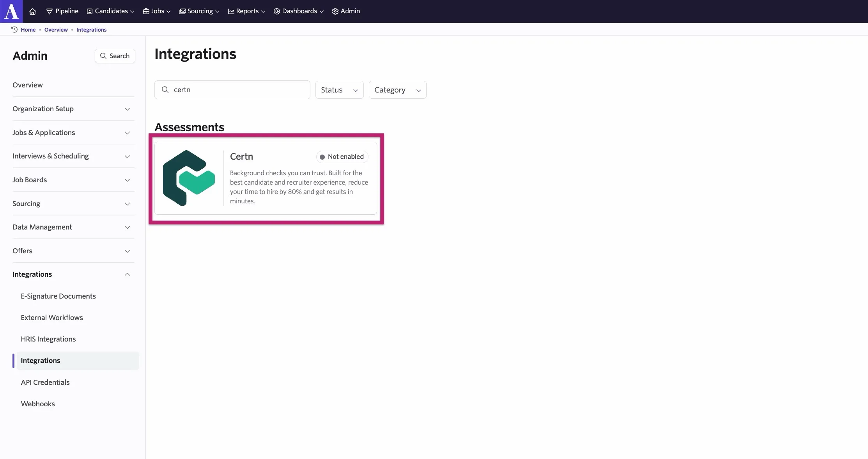The height and width of the screenshot is (459, 868).
Task: Expand the Sourcing sidebar section
Action: [73, 204]
